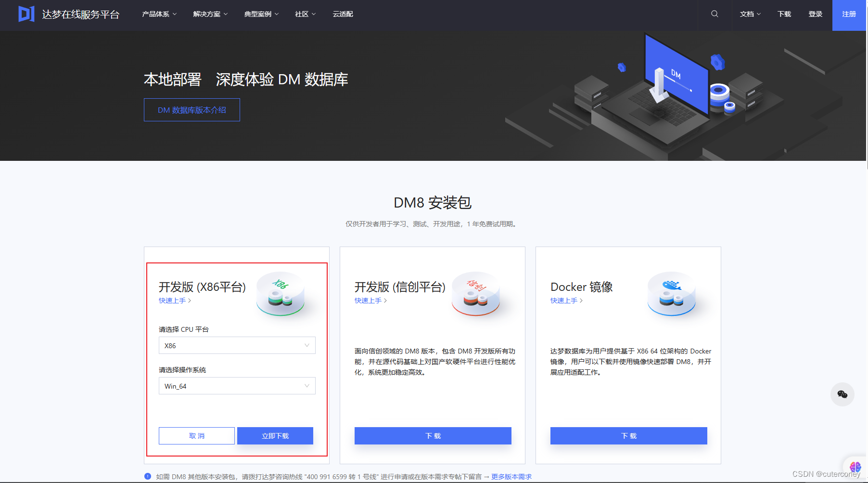Click the 立即下载 button

coord(275,436)
